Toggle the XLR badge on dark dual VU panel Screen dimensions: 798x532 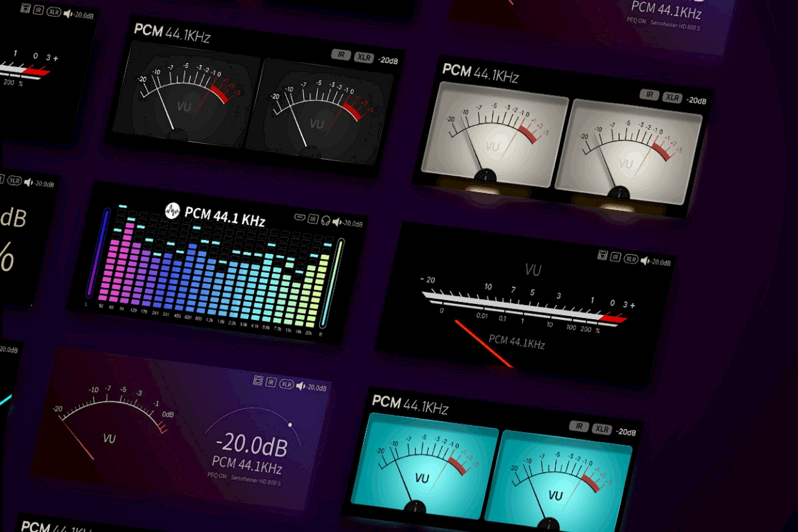[364, 58]
